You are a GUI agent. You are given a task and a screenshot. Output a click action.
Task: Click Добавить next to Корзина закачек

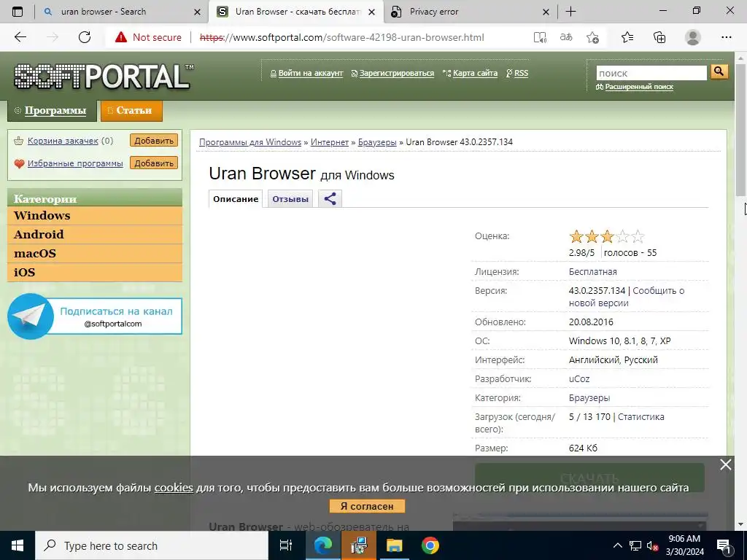coord(153,141)
